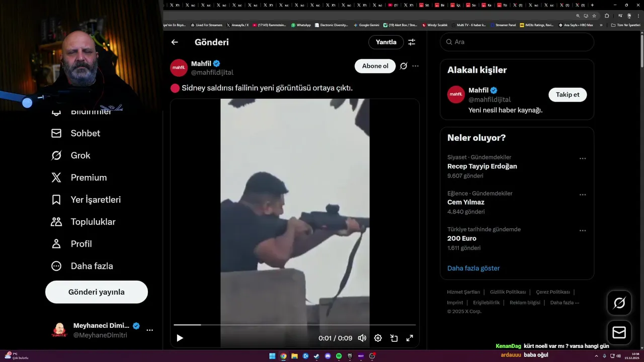Expand Daha fazla in the sidebar

pyautogui.click(x=82, y=266)
